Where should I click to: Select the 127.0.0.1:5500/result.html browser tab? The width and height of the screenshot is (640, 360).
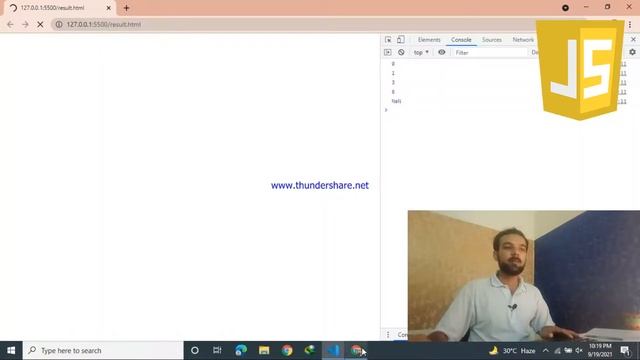[60, 8]
